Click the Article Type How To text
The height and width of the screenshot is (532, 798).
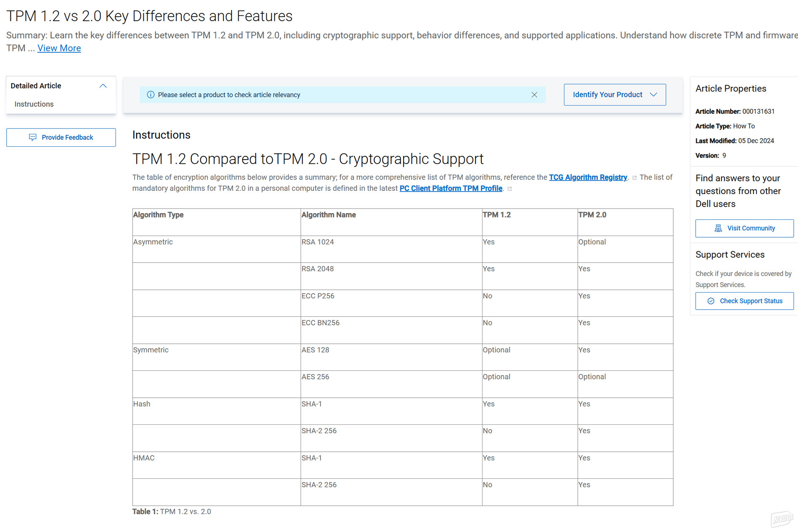click(x=725, y=126)
